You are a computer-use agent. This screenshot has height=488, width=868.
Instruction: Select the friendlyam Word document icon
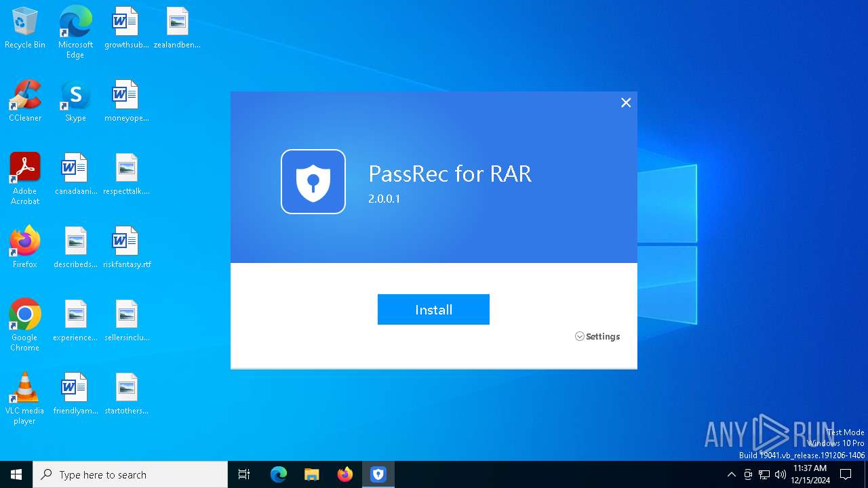(75, 394)
